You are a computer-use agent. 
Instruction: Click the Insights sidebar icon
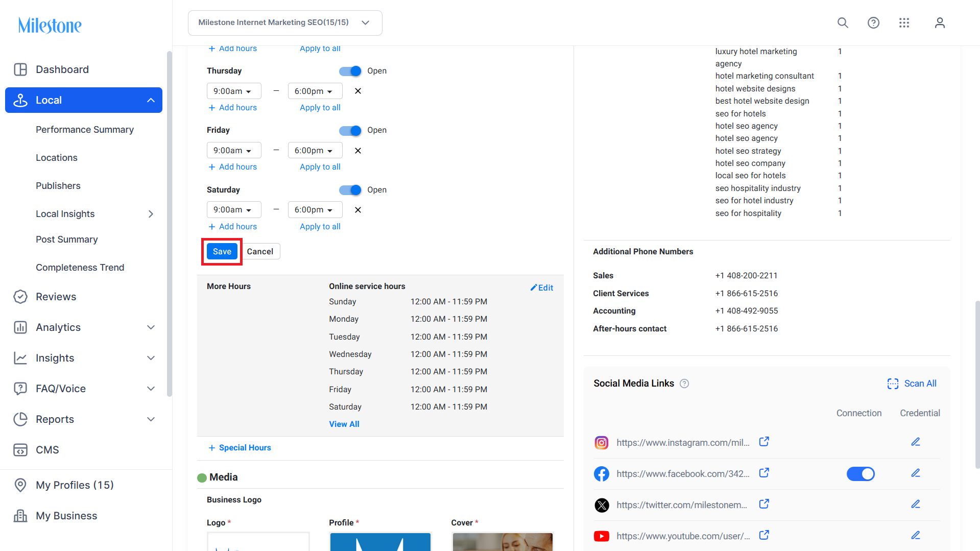[x=20, y=358]
